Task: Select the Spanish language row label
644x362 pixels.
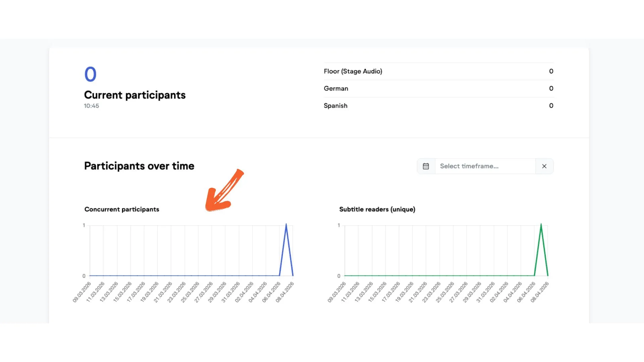Action: coord(335,106)
